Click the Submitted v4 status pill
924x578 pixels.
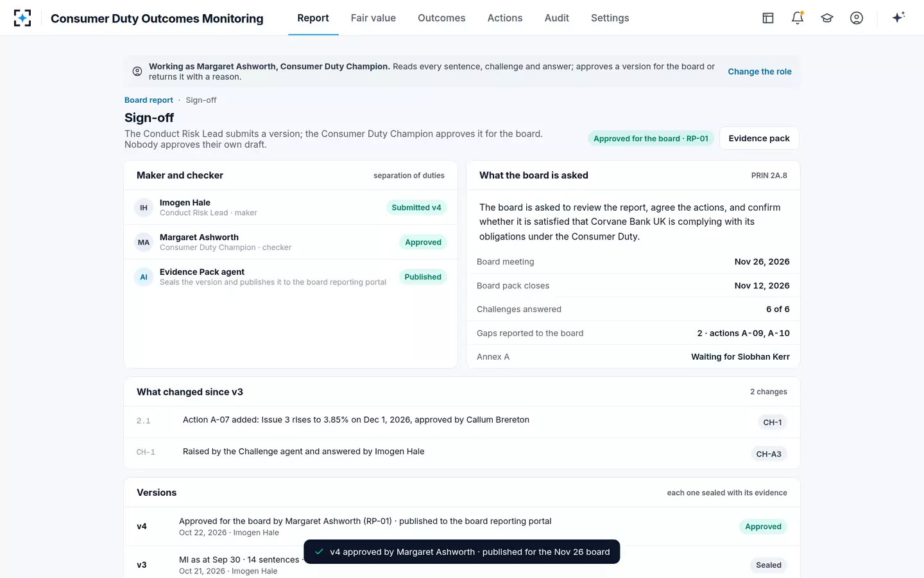[416, 207]
